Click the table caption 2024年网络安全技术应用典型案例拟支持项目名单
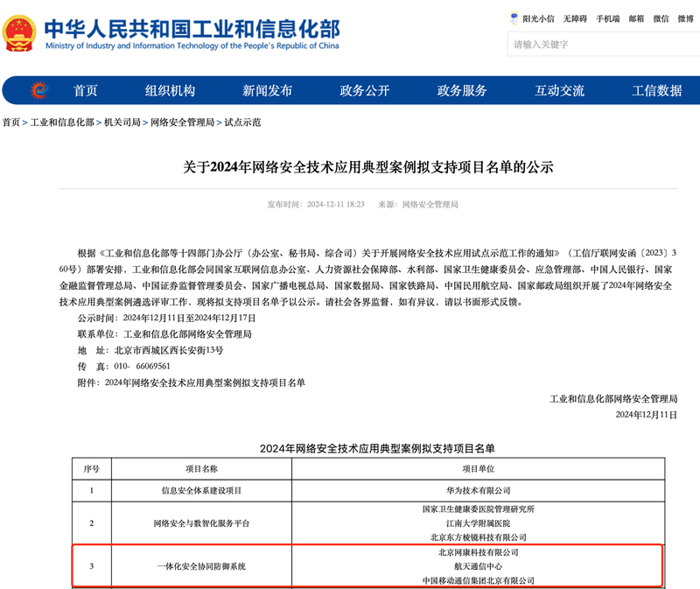Viewport: 700px width, 589px height. pyautogui.click(x=377, y=448)
